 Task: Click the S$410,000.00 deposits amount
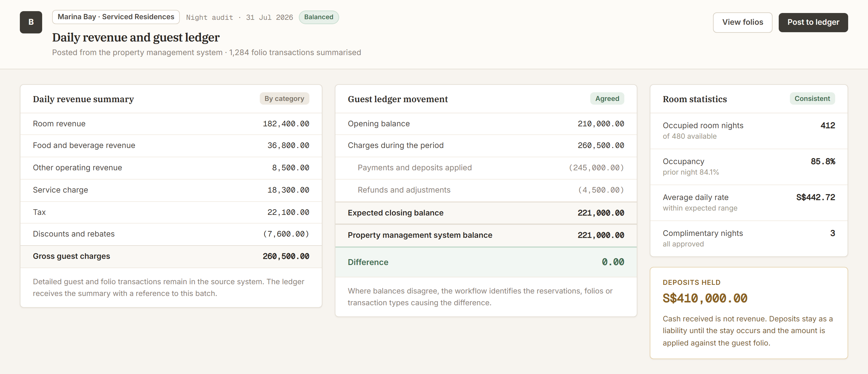(705, 298)
